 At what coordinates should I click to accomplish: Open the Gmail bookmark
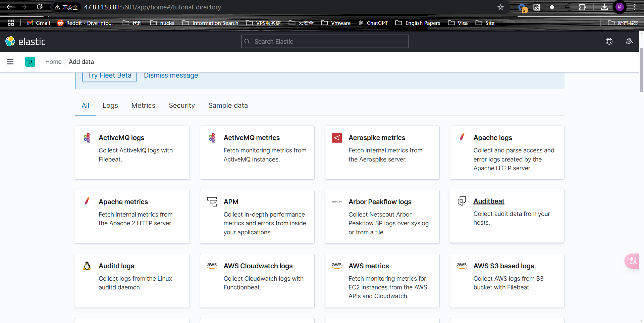(x=39, y=23)
